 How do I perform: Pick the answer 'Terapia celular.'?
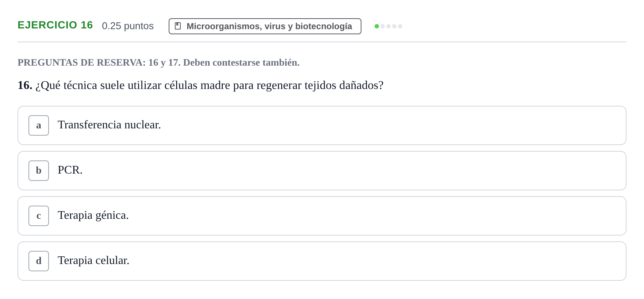[93, 260]
